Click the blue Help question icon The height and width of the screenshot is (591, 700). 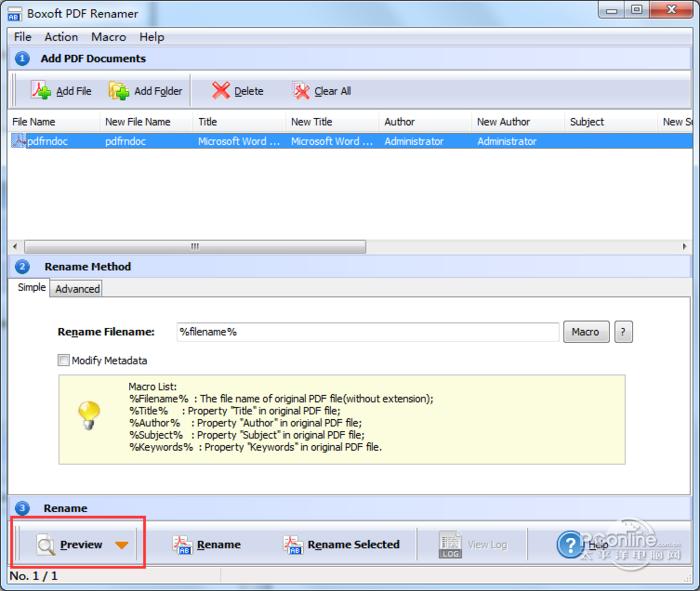tap(570, 545)
